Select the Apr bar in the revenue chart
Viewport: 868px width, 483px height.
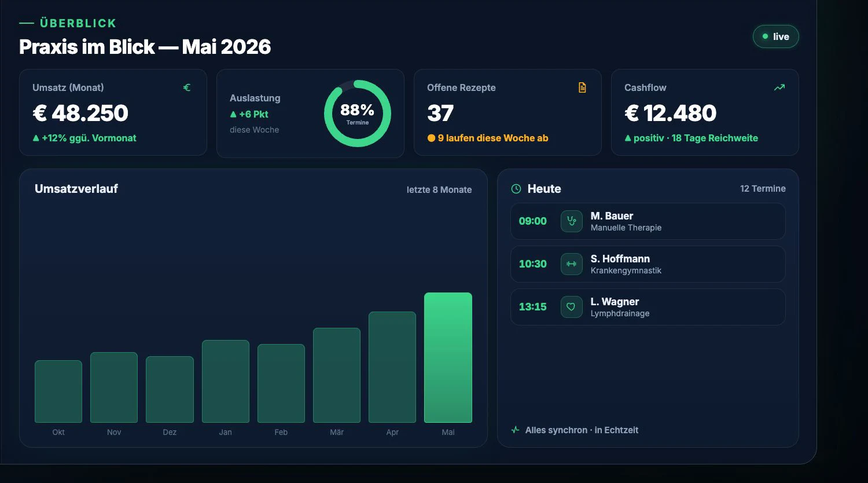pyautogui.click(x=392, y=367)
